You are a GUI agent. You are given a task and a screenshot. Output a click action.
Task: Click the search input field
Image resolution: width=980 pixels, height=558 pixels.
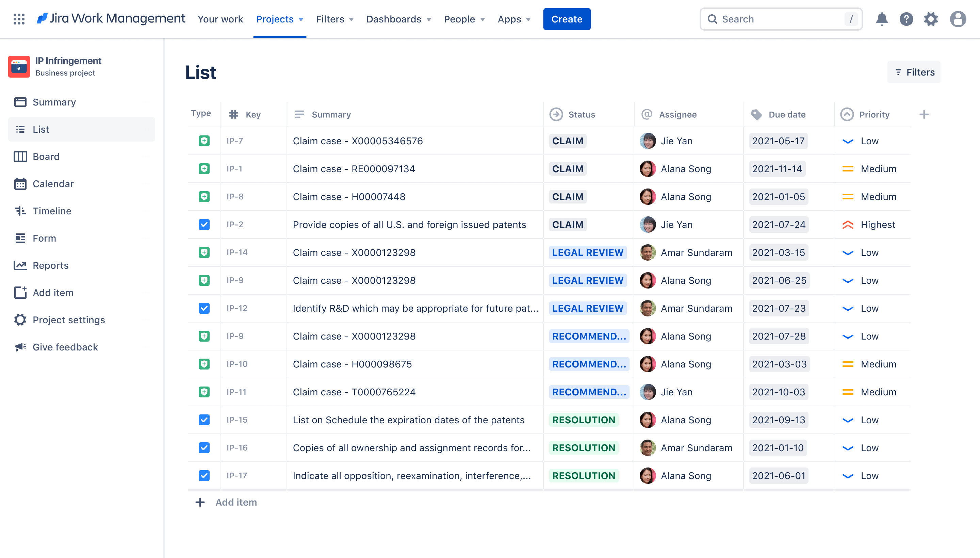782,18
